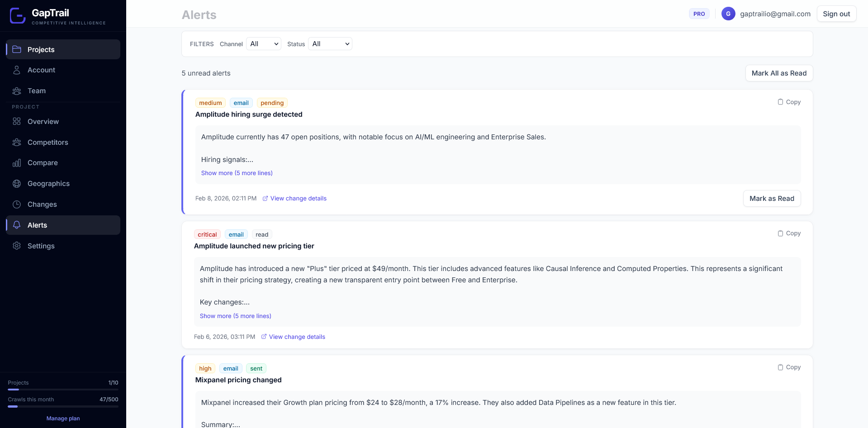Open the Team page
868x428 pixels.
[63, 91]
